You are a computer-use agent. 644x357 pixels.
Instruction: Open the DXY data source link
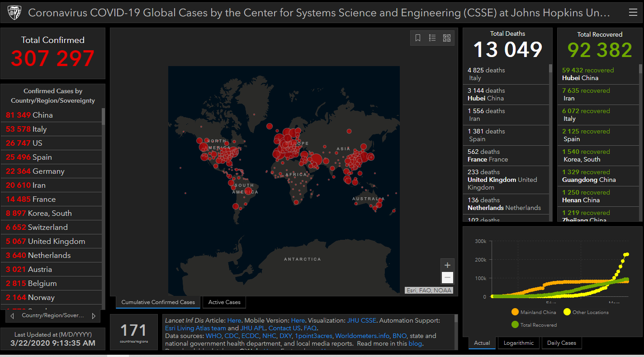285,336
